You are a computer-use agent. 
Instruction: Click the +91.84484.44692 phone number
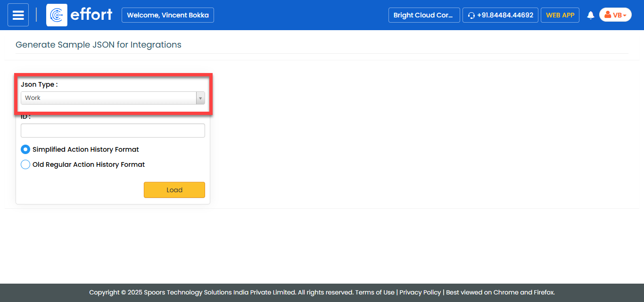coord(505,15)
